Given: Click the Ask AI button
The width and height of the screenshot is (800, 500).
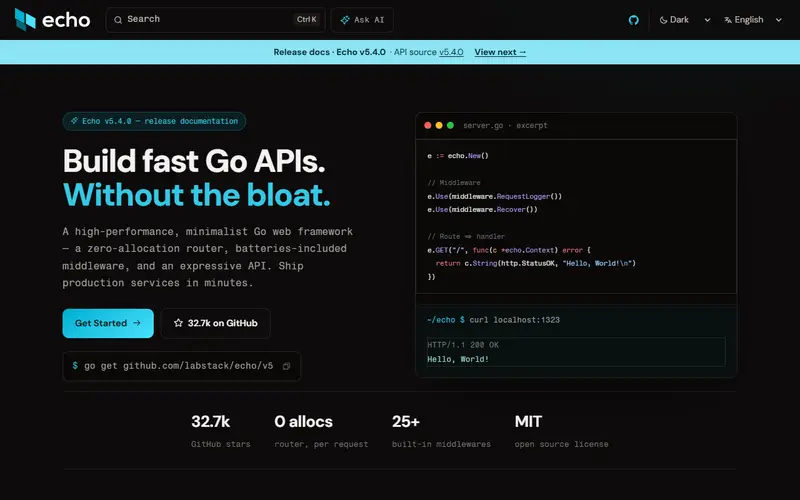Looking at the screenshot, I should click(x=362, y=20).
